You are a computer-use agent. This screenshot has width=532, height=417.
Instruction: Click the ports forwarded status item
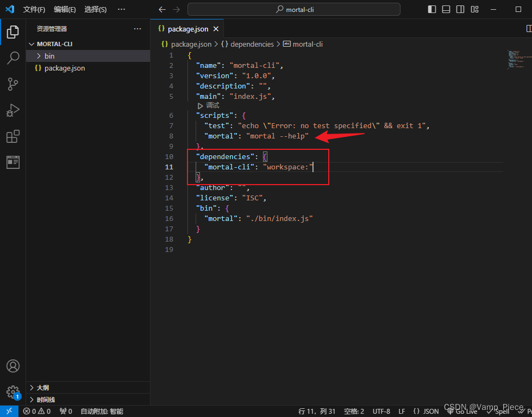[x=66, y=411]
